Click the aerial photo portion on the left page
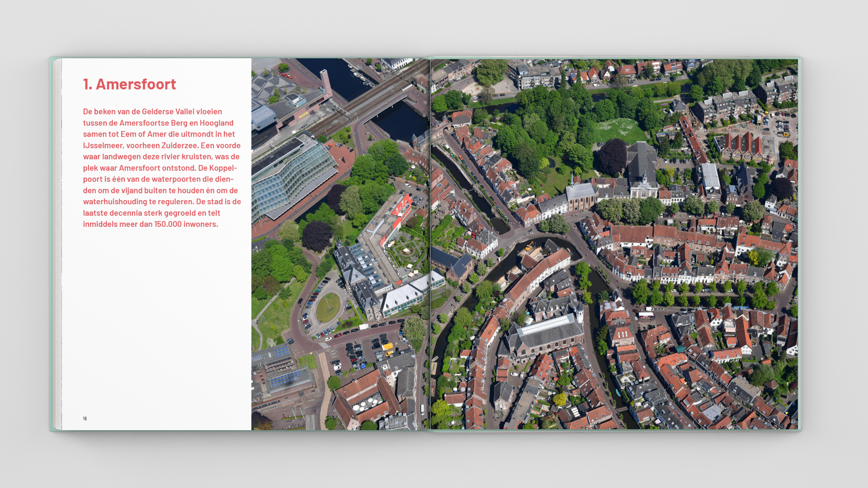868x488 pixels. pyautogui.click(x=340, y=244)
